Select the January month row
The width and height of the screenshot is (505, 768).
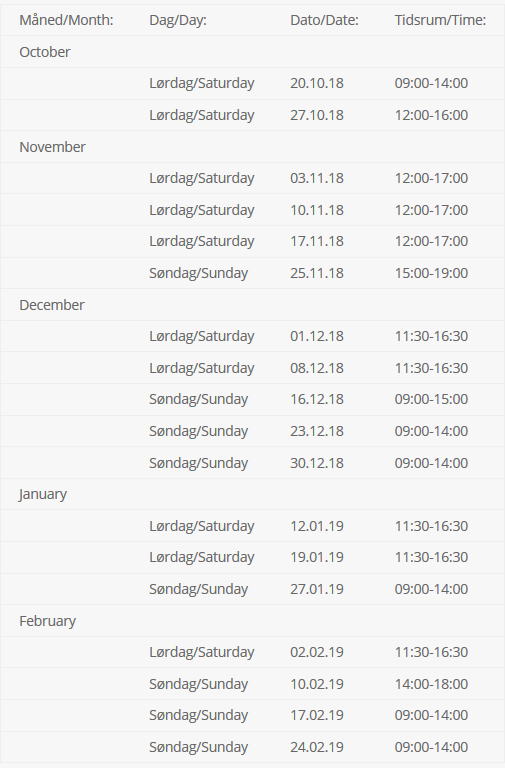[x=252, y=494]
